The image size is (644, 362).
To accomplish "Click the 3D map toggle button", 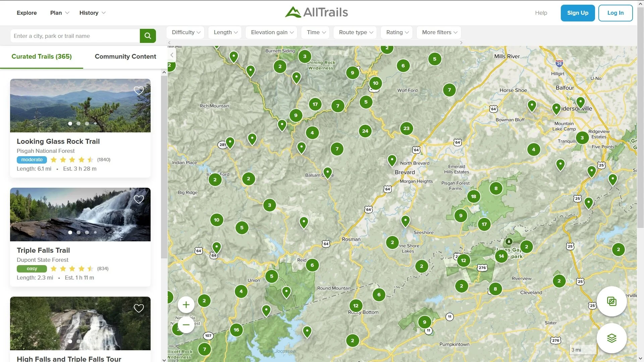I will (x=611, y=301).
